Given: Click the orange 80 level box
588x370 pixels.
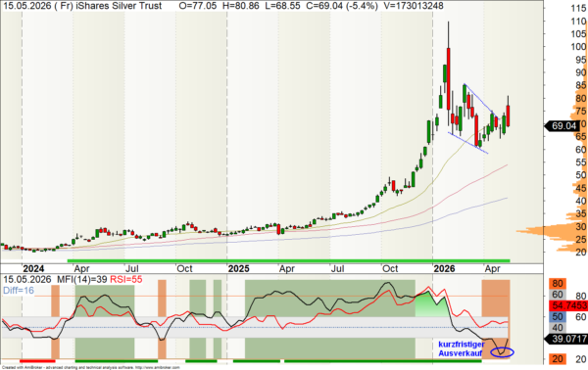Looking at the screenshot, I should pyautogui.click(x=558, y=284).
